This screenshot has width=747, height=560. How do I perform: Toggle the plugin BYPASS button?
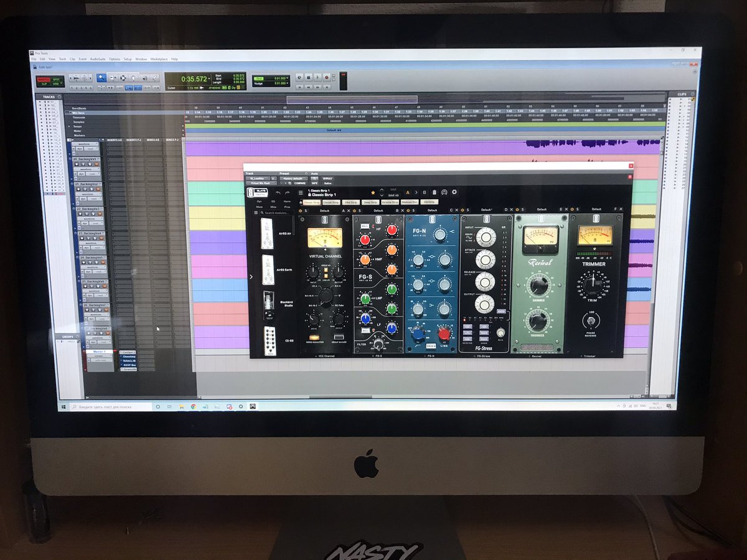coord(327,179)
